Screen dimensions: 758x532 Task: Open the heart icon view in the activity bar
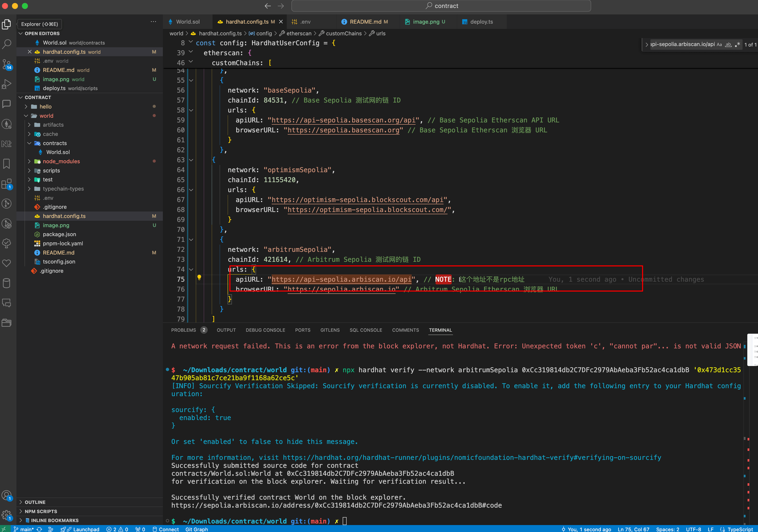[7, 263]
